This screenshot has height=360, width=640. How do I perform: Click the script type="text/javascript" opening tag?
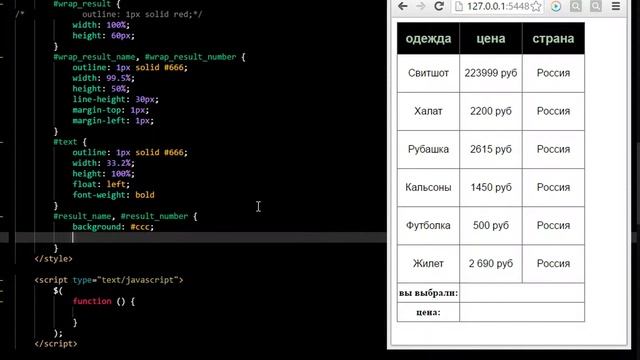109,280
